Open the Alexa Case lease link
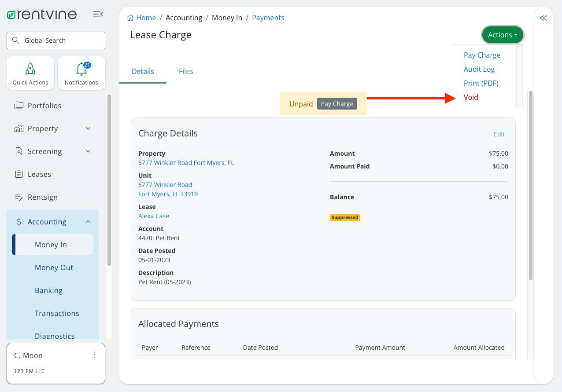Screen dimensions: 562x392 coord(153,216)
